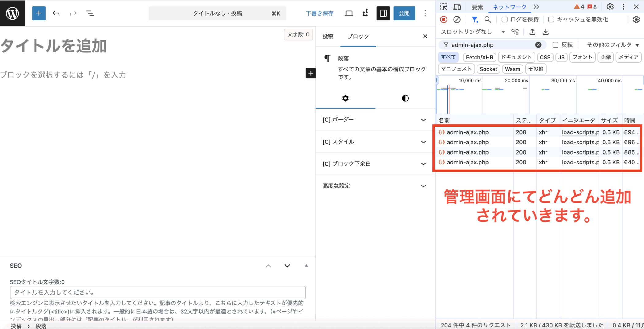Click the 20,000 ms timeline marker
This screenshot has width=644, height=329.
coord(516,81)
